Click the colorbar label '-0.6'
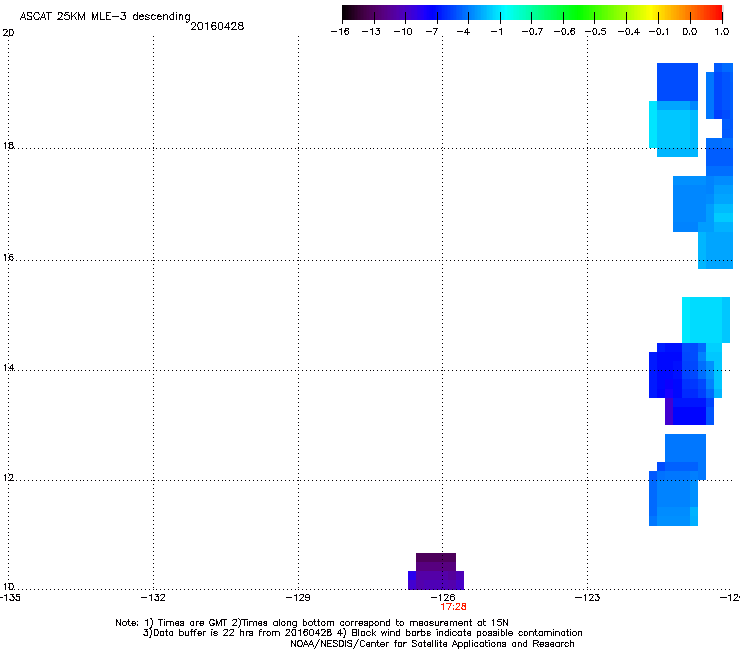Viewport: 740px width, 650px height. 564,32
